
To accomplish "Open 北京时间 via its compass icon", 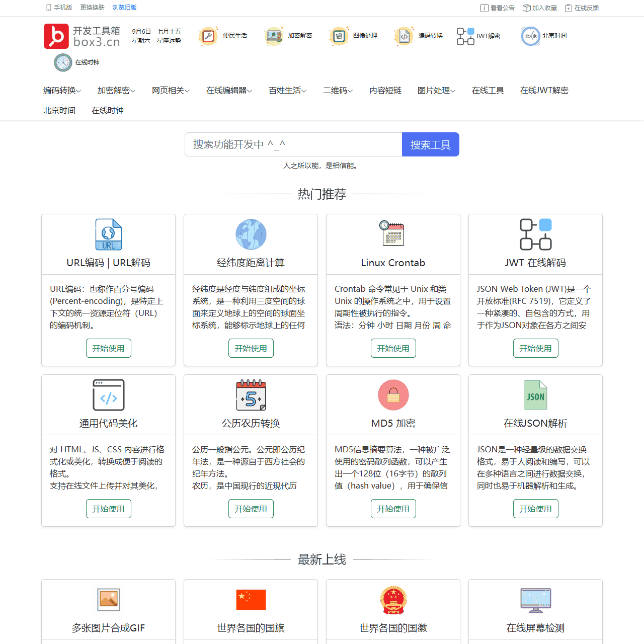I will 530,36.
